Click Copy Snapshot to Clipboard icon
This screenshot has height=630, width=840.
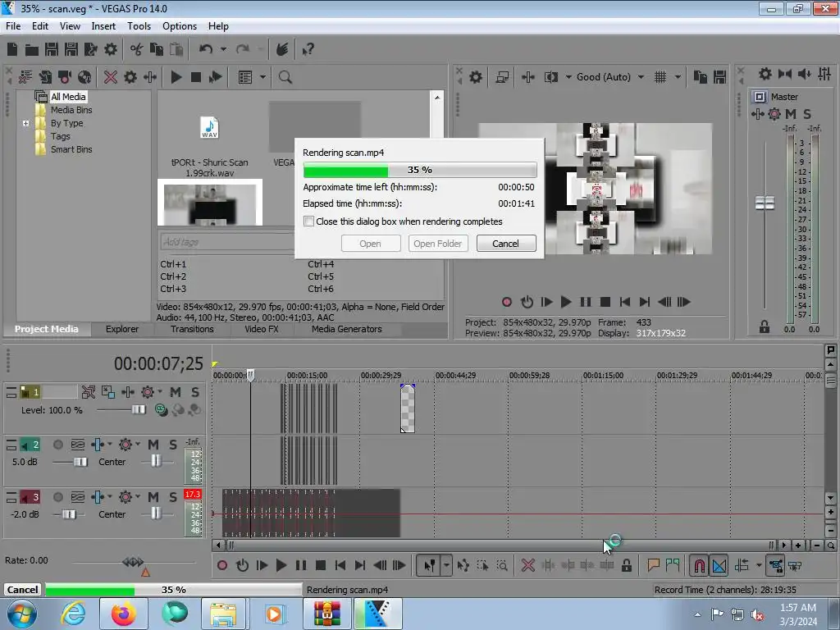[x=701, y=77]
